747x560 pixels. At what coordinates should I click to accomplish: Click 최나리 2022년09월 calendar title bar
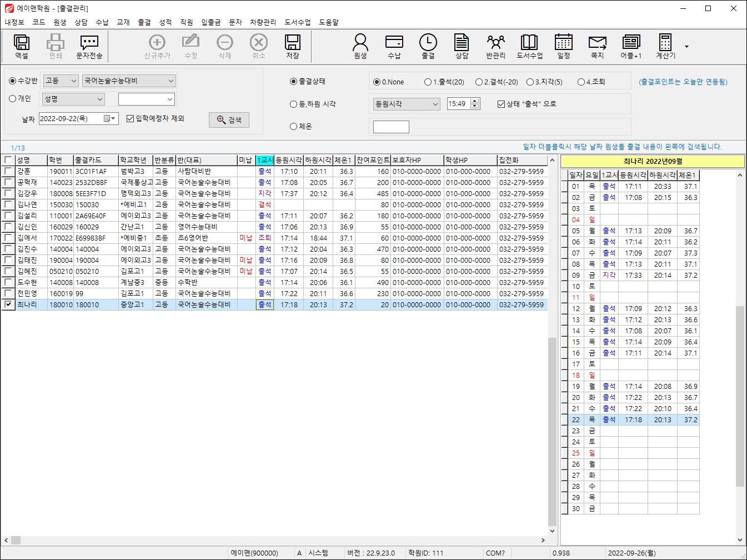point(653,162)
